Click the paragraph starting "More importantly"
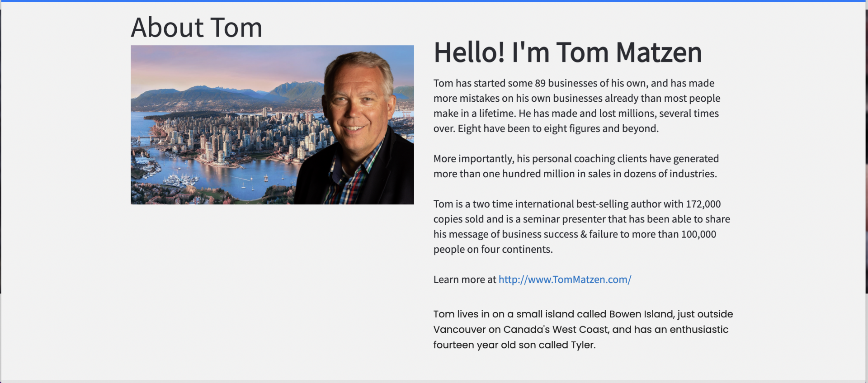 pyautogui.click(x=576, y=166)
